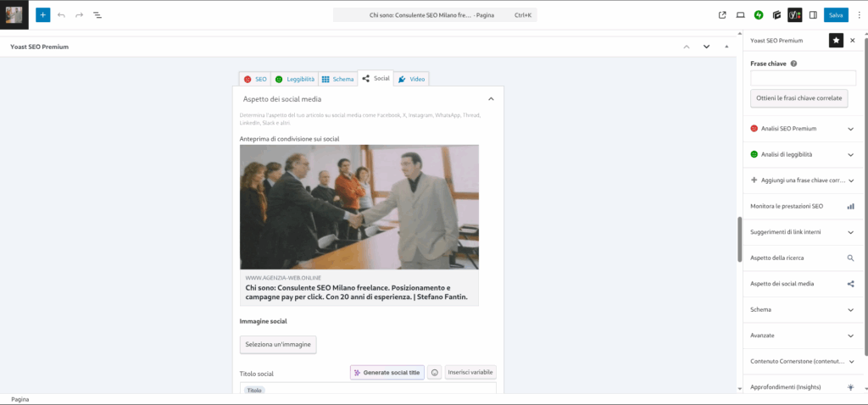Click the social preview title text
The image size is (868, 405).
point(357,292)
